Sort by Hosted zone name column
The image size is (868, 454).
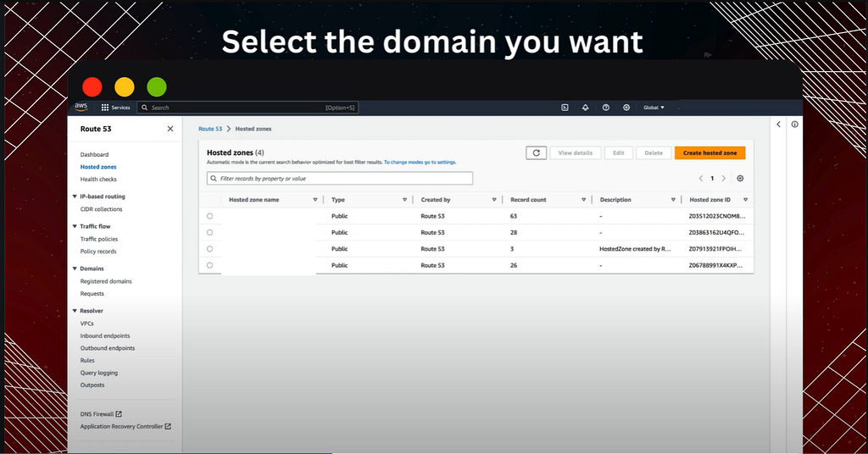click(315, 200)
